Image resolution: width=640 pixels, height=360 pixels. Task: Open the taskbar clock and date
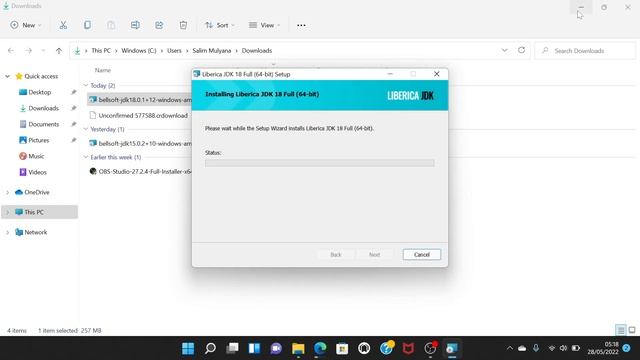tap(603, 348)
